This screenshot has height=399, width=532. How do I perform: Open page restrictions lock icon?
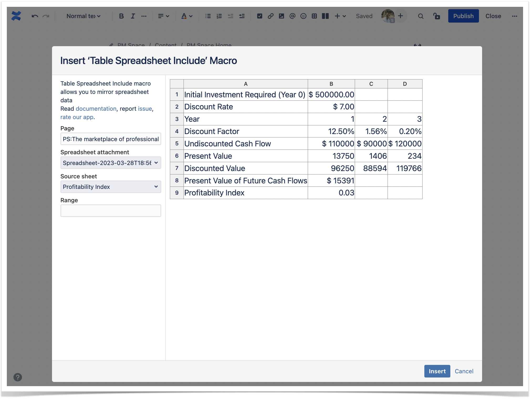click(x=436, y=16)
